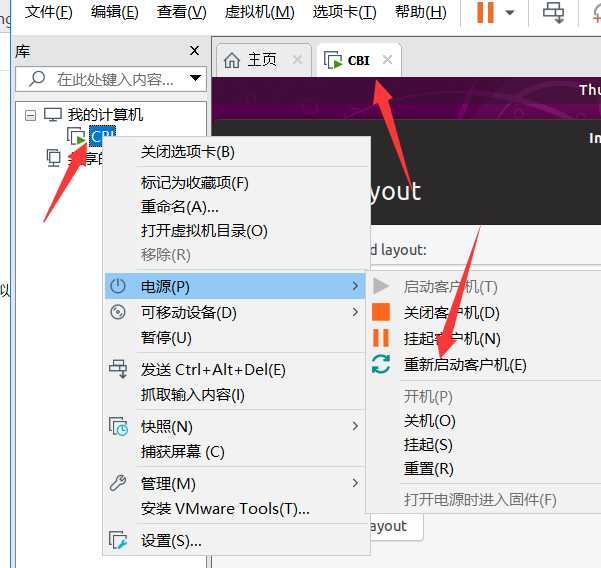Close the CBI tab
This screenshot has width=601, height=568.
388,59
